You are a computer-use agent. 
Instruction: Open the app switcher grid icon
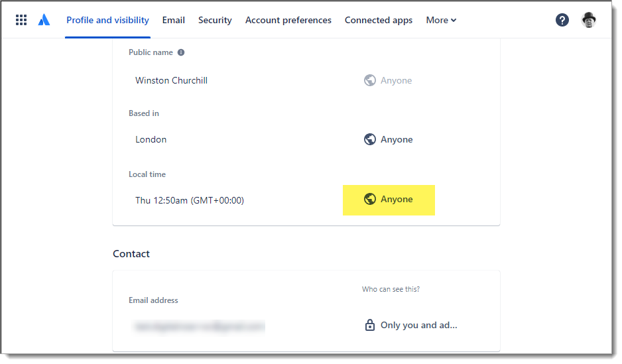pos(21,20)
